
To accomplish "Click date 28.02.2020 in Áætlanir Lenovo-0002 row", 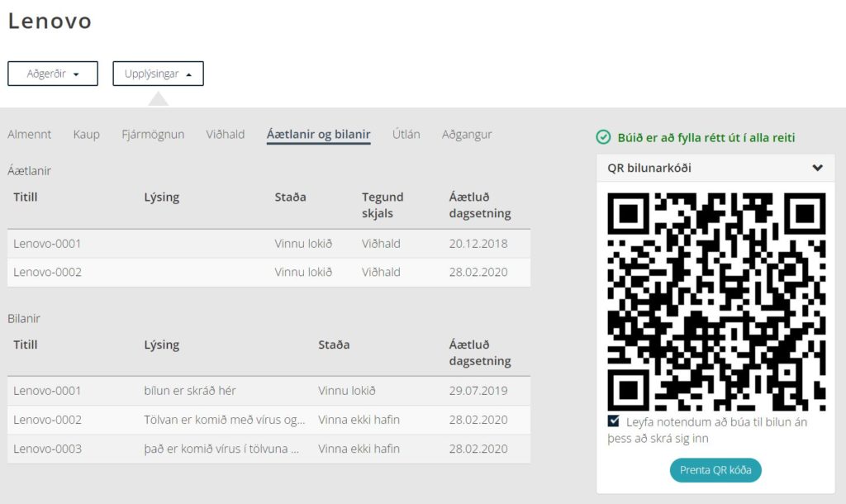I will 478,272.
